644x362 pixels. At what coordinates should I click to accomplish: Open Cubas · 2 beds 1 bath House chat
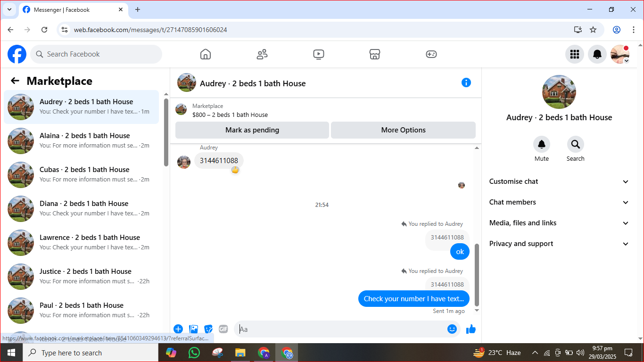click(x=82, y=175)
